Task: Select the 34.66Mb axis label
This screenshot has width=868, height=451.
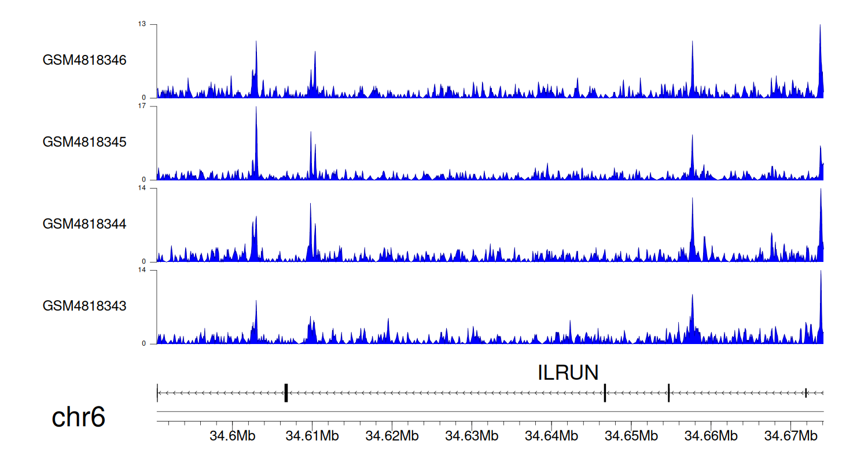Action: click(x=710, y=435)
